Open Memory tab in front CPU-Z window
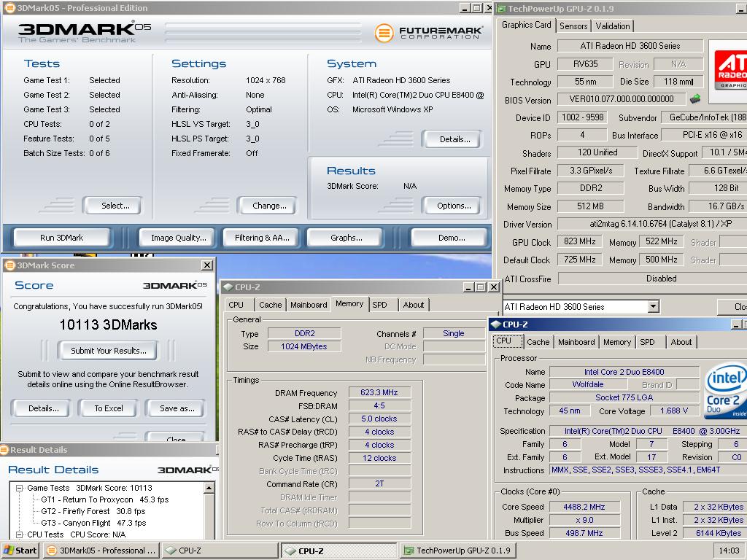 click(617, 342)
